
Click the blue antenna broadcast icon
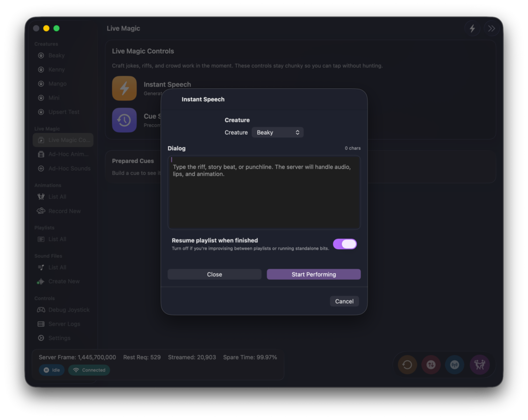455,365
